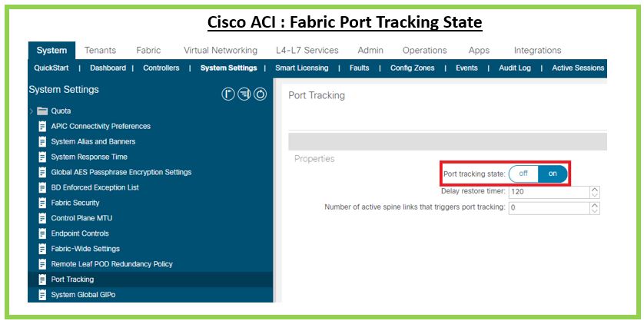The height and width of the screenshot is (324, 644).
Task: Click the flag icon in System Settings header
Action: [x=228, y=94]
